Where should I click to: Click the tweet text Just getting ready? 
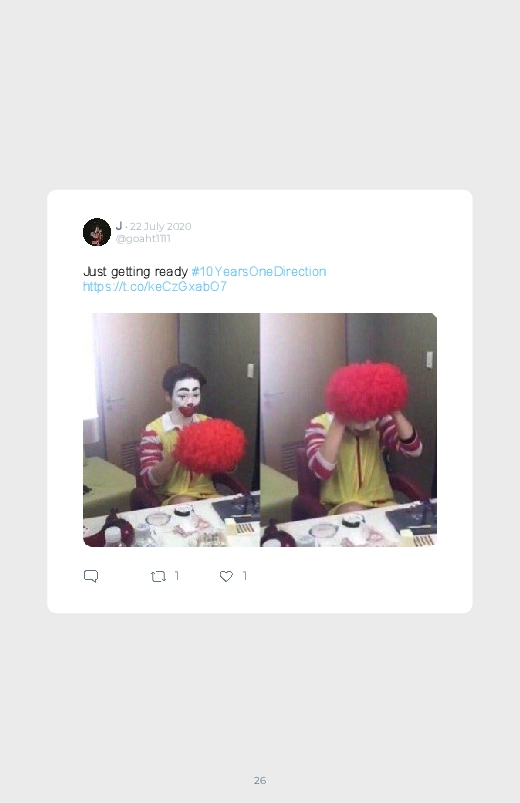[x=135, y=271]
